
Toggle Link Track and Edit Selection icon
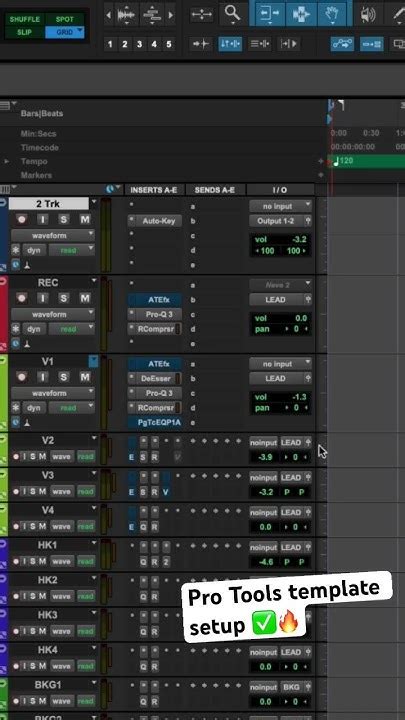(259, 44)
